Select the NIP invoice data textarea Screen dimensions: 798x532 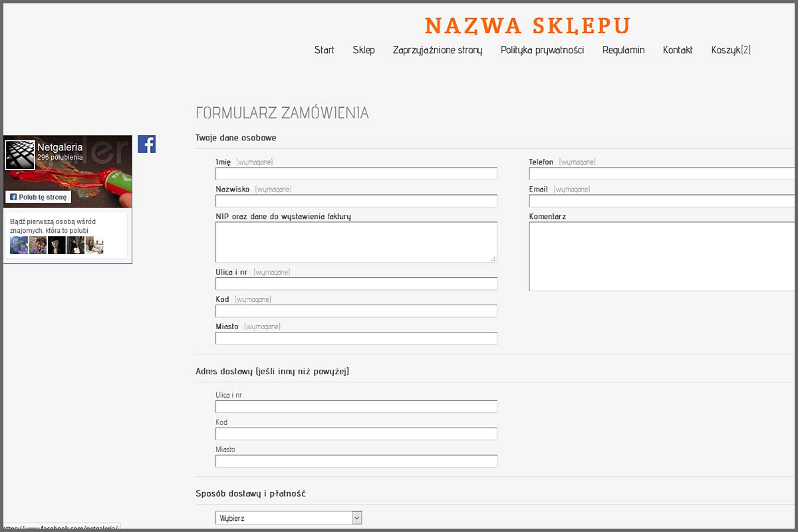(356, 242)
